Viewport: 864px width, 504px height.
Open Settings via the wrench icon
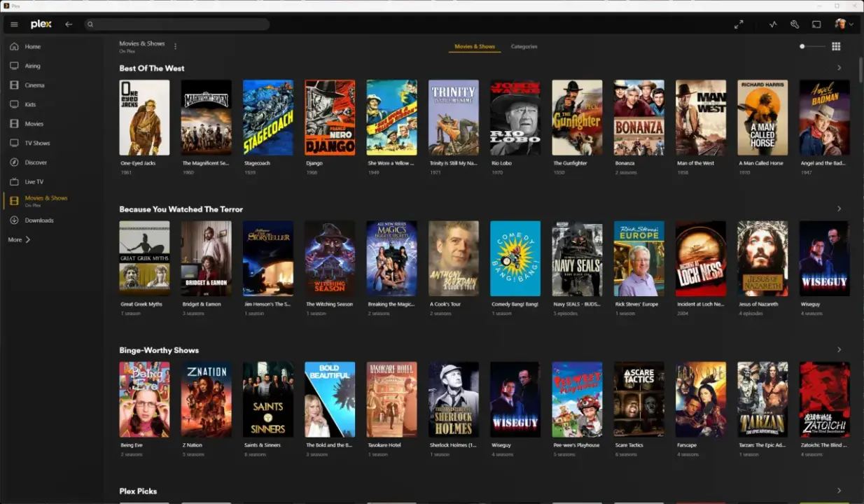(x=795, y=24)
